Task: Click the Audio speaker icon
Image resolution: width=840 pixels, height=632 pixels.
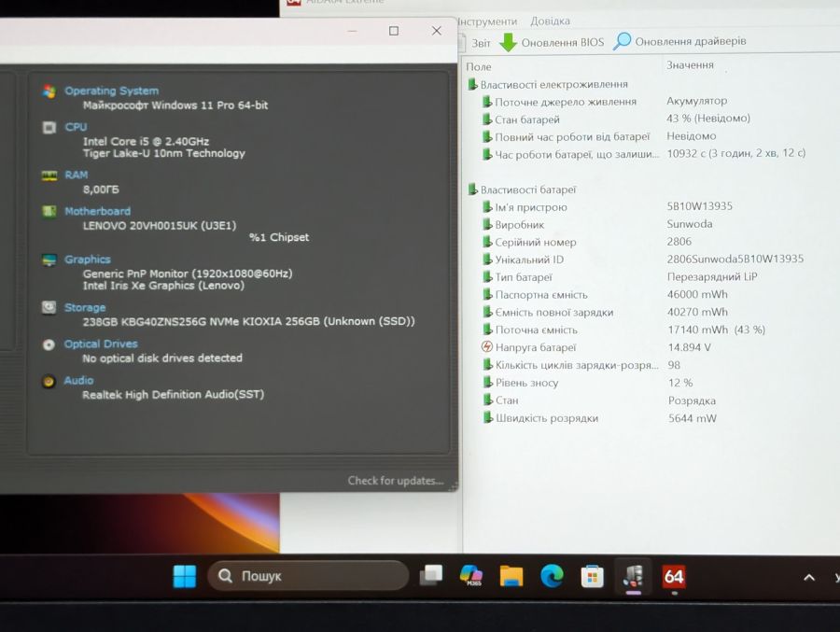Action: (49, 381)
